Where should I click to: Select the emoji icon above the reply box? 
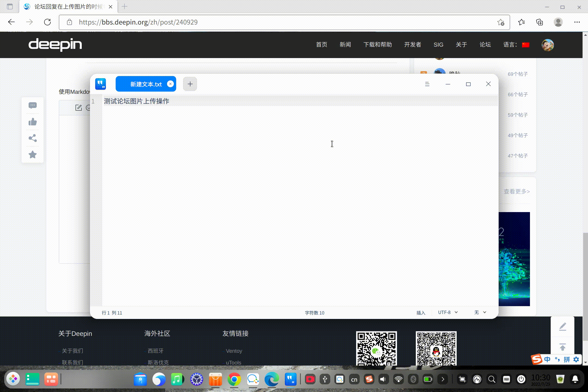click(89, 108)
